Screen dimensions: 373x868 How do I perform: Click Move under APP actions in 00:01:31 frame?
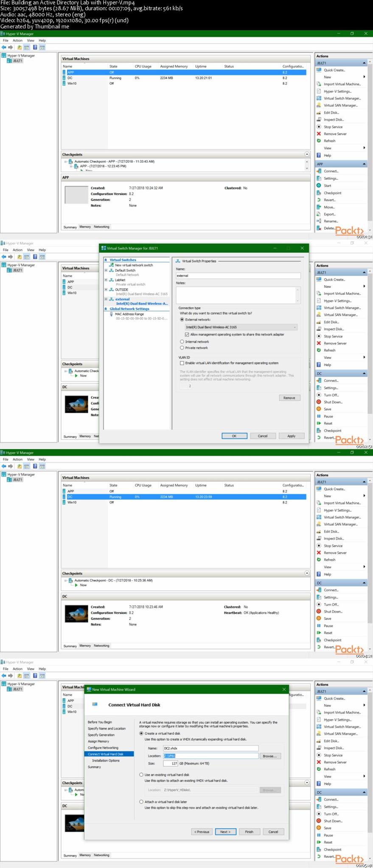pos(329,207)
